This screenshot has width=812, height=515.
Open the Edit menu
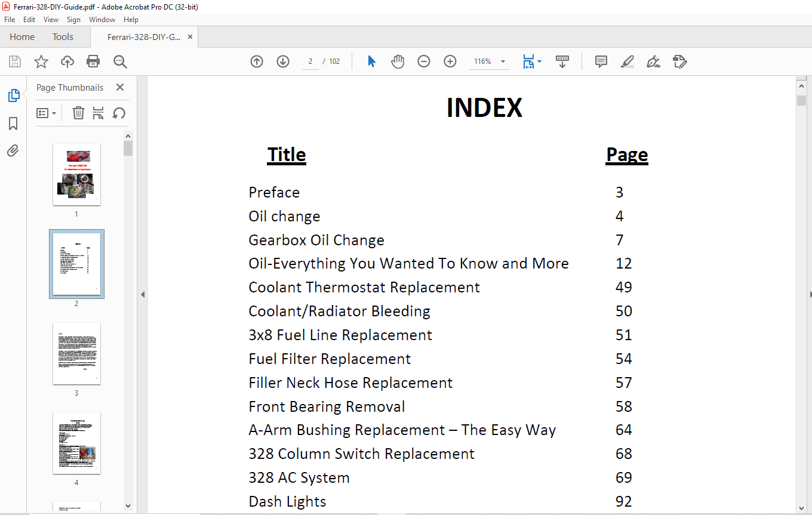29,20
